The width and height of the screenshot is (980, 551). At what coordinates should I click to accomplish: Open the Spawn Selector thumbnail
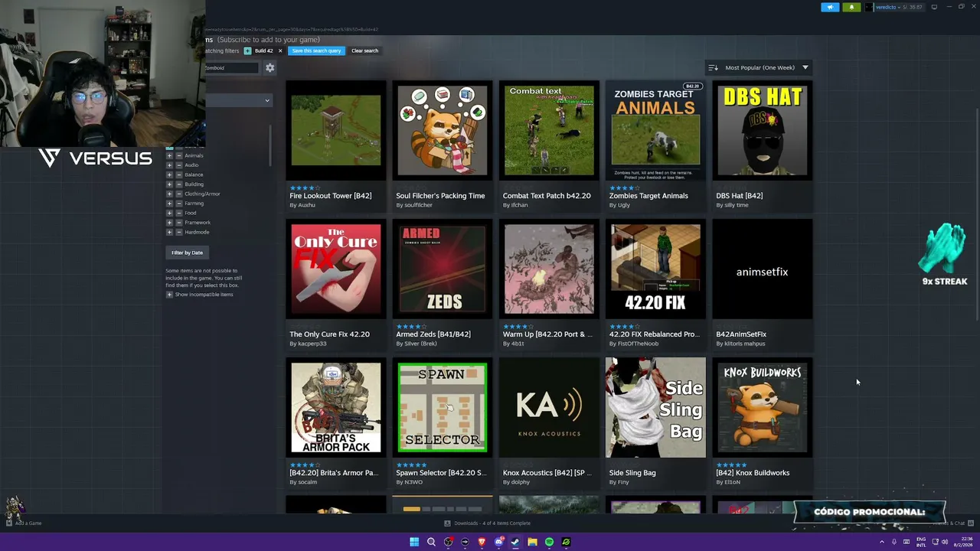click(442, 407)
